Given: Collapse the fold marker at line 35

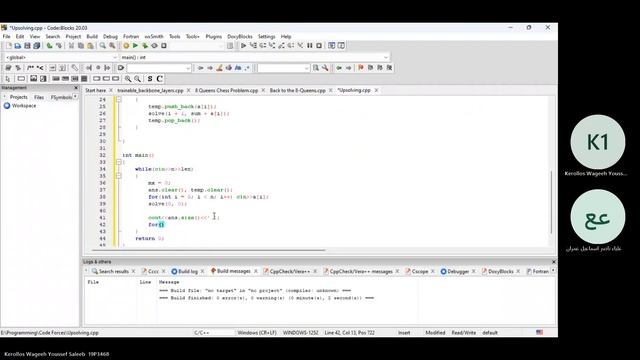Looking at the screenshot, I should 118,176.
